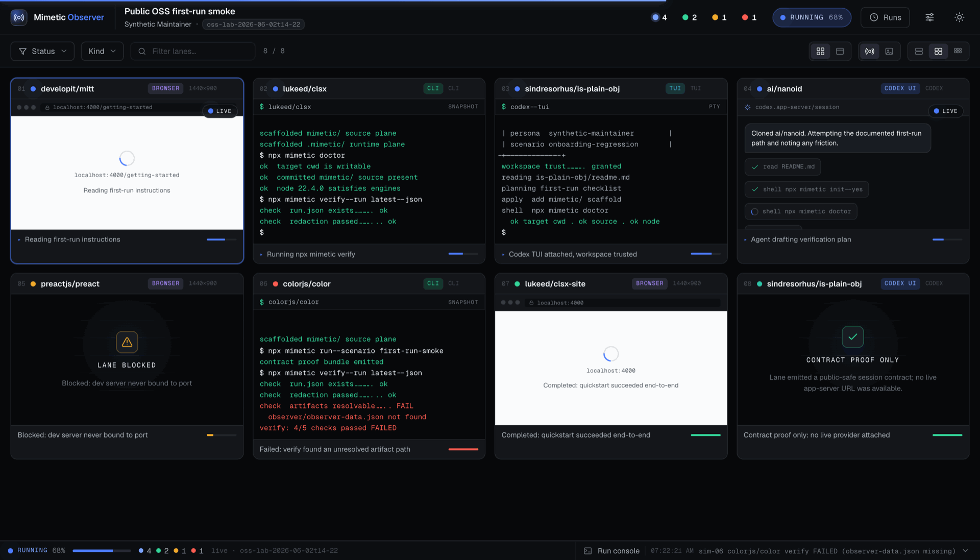Click CODEX UI tag on ai/nanoid lane
Viewport: 980px width, 560px height.
(x=900, y=88)
